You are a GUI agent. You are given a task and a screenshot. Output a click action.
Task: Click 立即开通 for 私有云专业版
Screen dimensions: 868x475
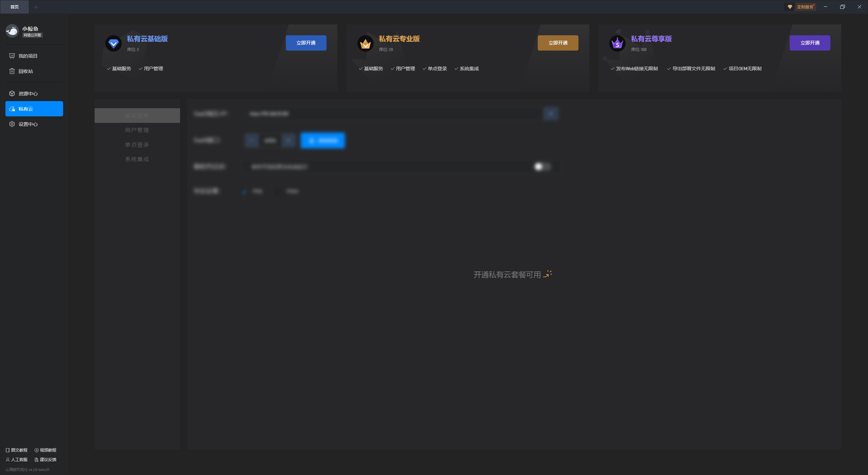tap(558, 43)
